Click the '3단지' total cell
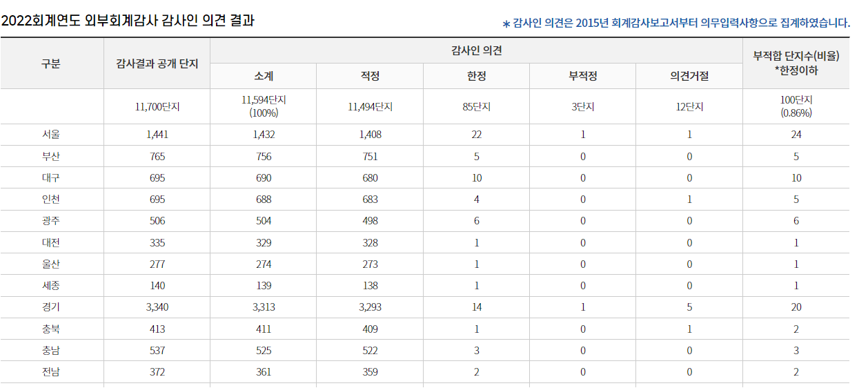The width and height of the screenshot is (868, 388). click(583, 107)
